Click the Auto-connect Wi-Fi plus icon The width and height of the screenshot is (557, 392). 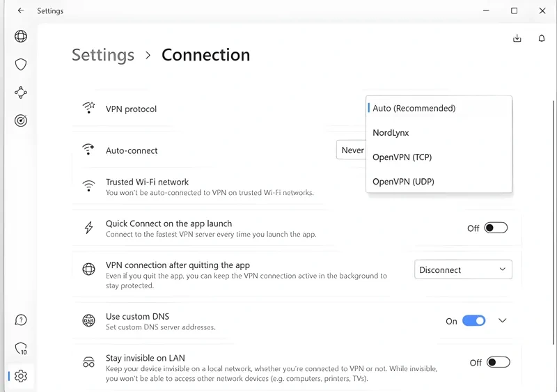(88, 149)
